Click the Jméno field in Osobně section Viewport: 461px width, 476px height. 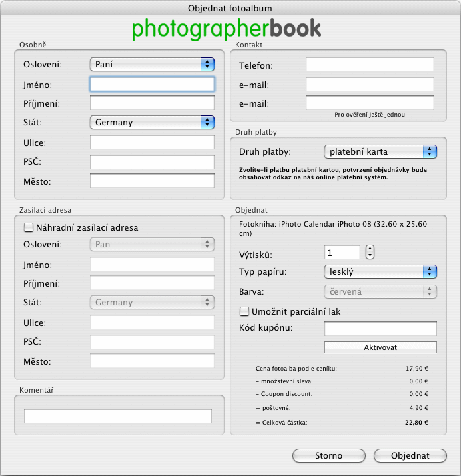coord(152,85)
